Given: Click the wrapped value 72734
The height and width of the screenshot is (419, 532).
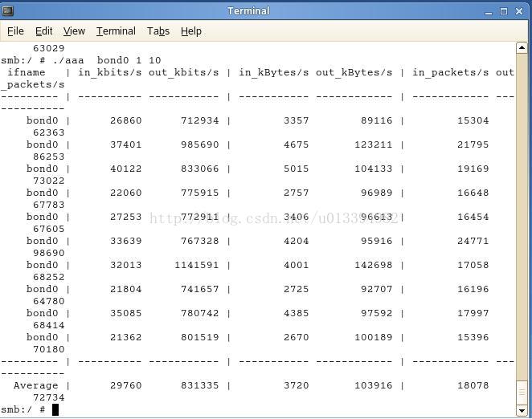Looking at the screenshot, I should 48,397.
